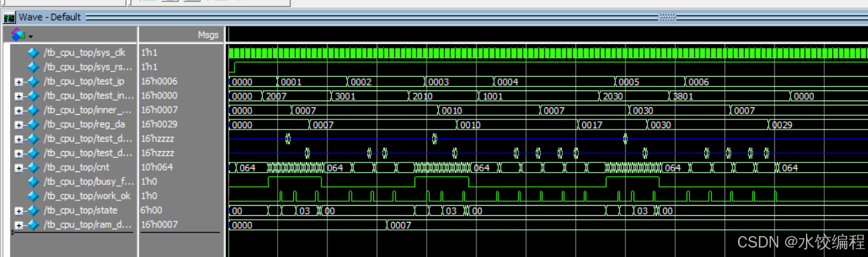The image size is (868, 257).
Task: Click the diamond icon for sys_rs signal
Action: 33,67
